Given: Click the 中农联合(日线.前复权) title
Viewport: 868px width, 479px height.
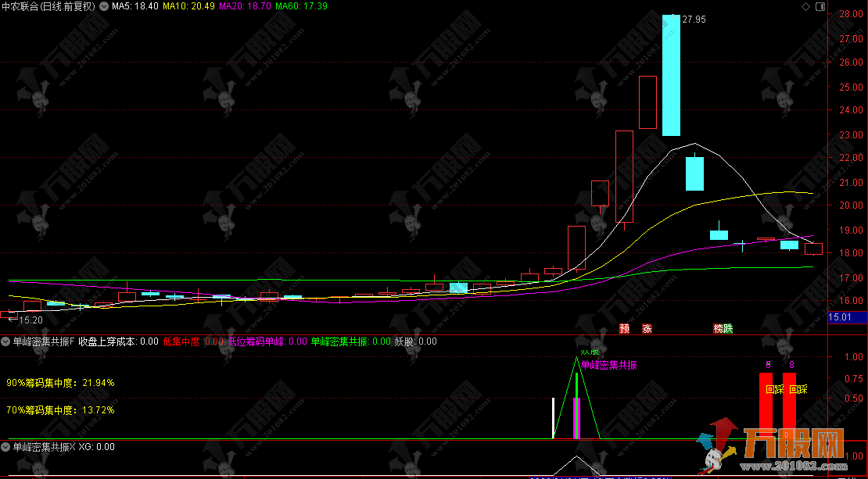Looking at the screenshot, I should point(48,6).
